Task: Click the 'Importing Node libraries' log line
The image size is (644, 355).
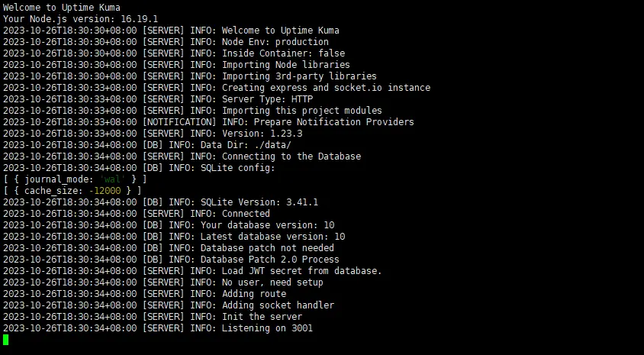Action: coord(176,64)
